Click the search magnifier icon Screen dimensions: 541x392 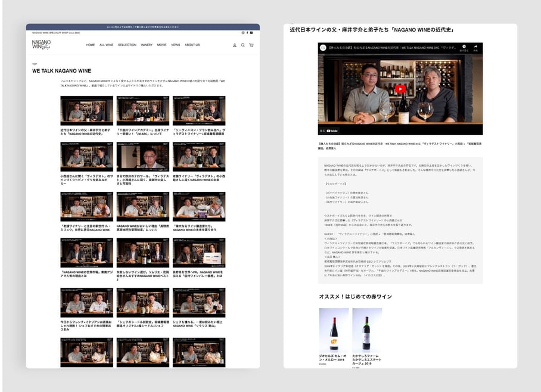243,45
